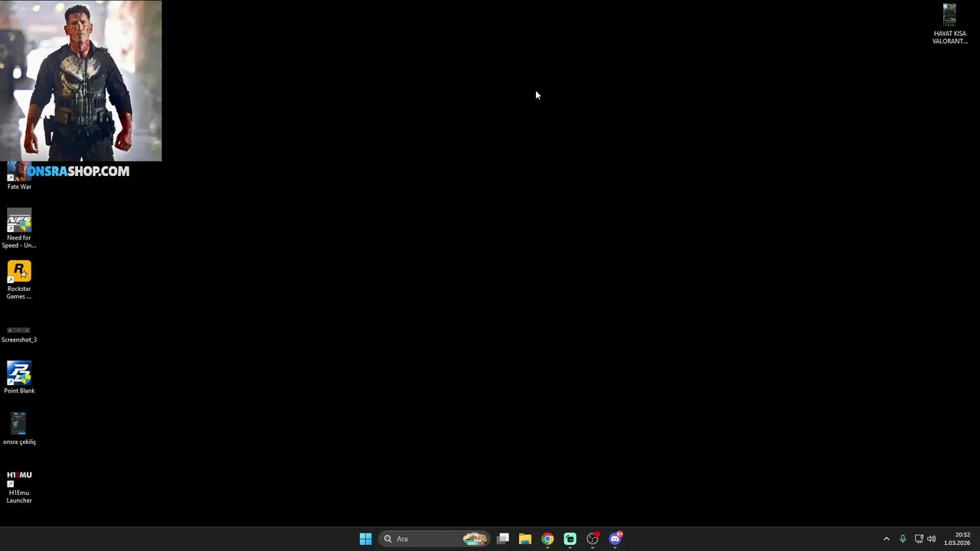Open Discord from the taskbar
The height and width of the screenshot is (551, 980).
pos(616,539)
